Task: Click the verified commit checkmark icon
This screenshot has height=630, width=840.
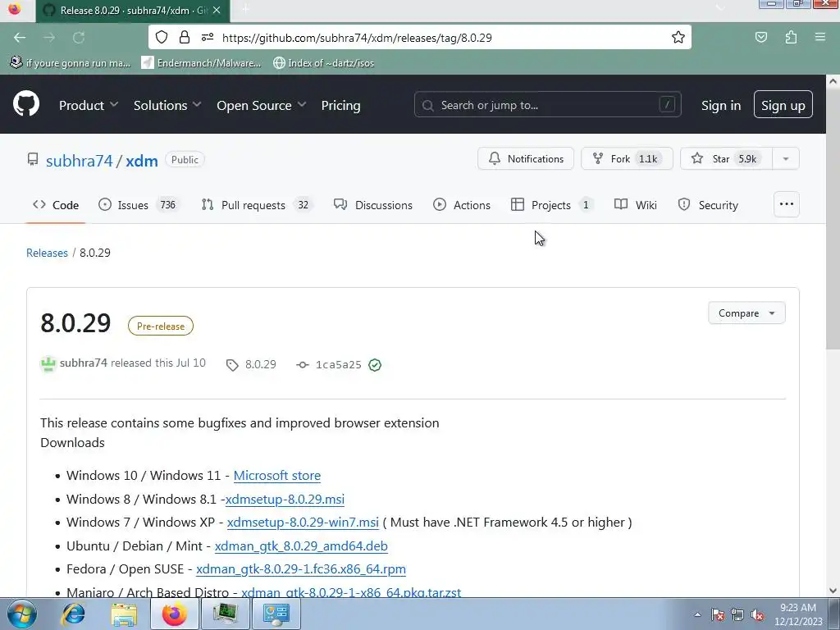Action: pos(375,365)
